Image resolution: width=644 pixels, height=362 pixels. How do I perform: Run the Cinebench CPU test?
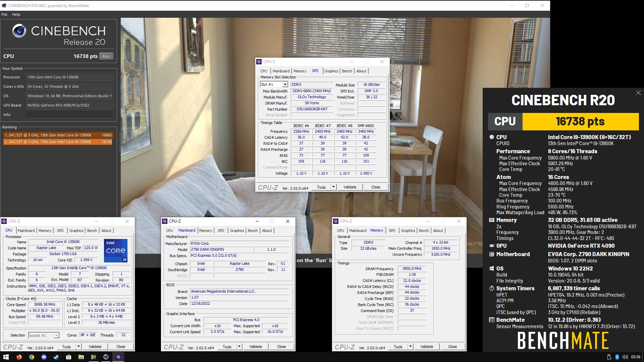[x=106, y=56]
